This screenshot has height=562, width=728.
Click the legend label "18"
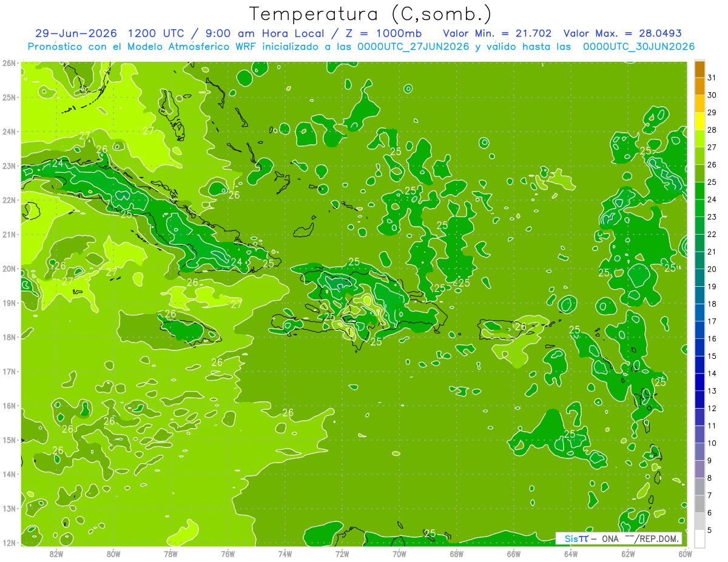click(712, 304)
